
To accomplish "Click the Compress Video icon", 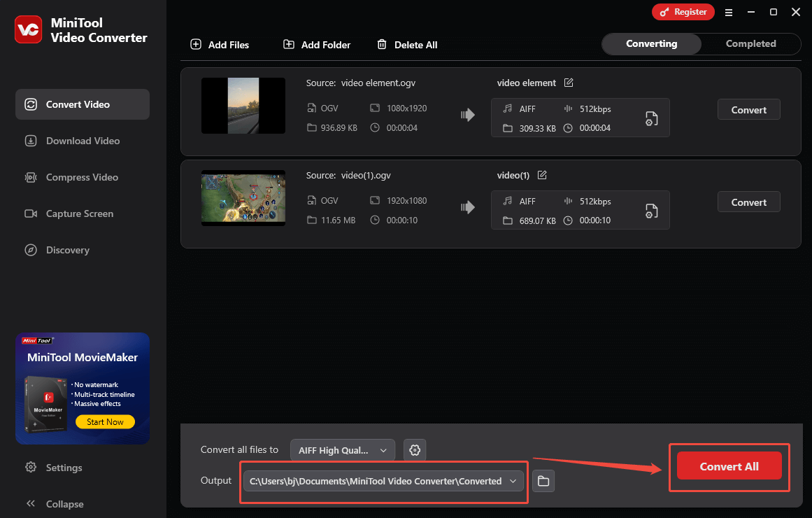I will [x=31, y=177].
